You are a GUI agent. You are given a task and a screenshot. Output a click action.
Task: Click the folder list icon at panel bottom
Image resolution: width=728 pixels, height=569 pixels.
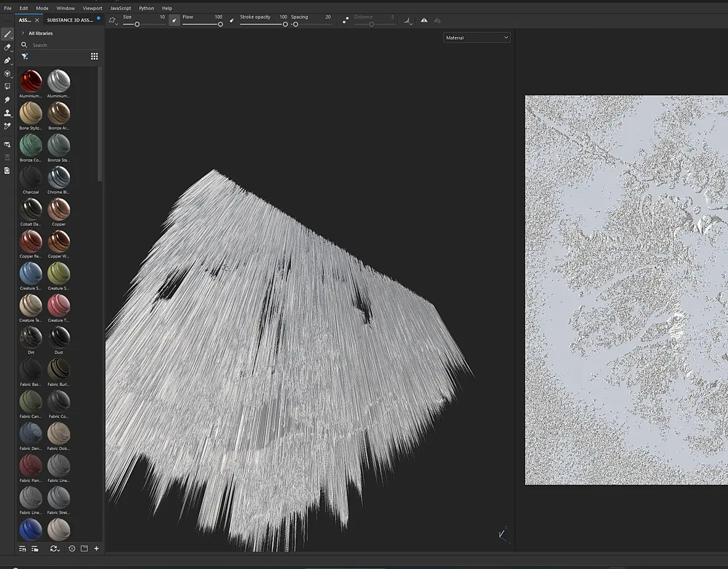pyautogui.click(x=35, y=549)
